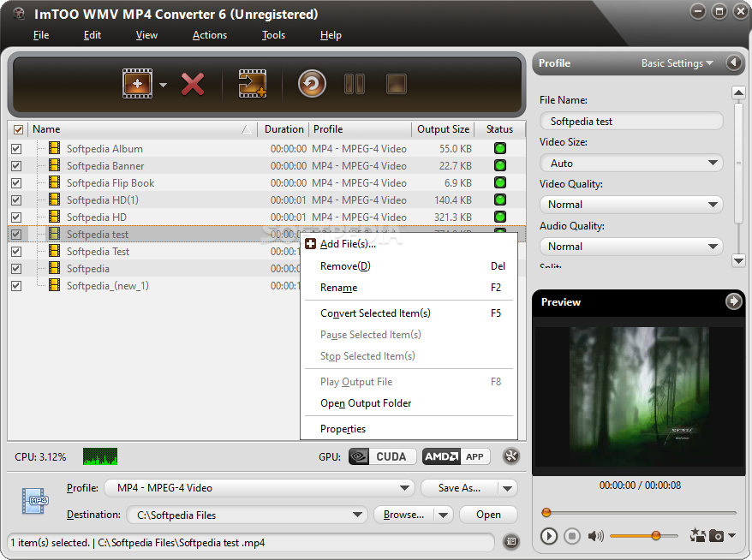The image size is (752, 560).
Task: Open the Video Size Auto dropdown
Action: pyautogui.click(x=631, y=163)
